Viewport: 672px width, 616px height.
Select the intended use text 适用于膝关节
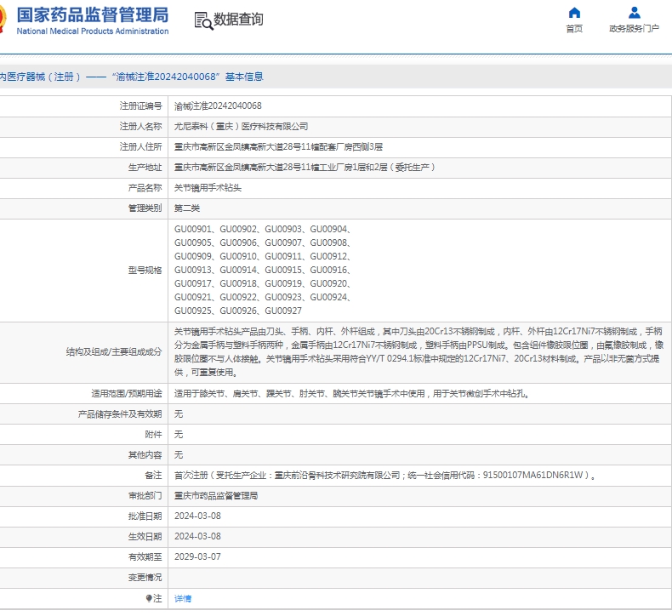(x=351, y=394)
